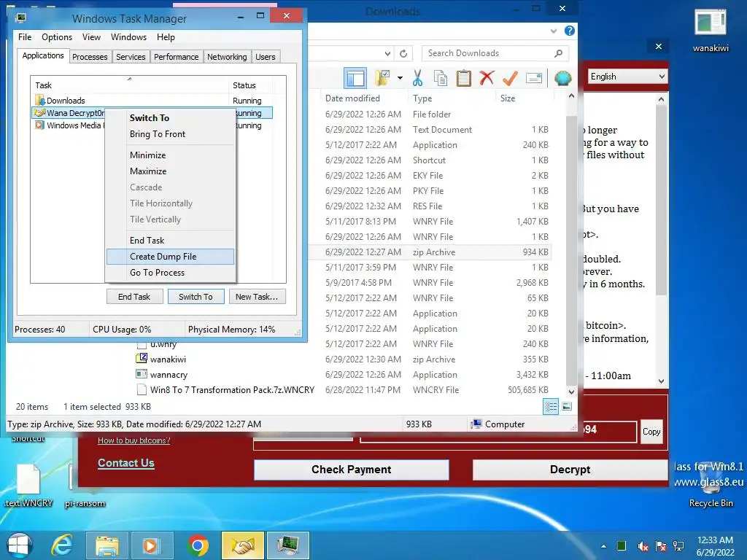Open the View menu in Task Manager

pos(91,37)
